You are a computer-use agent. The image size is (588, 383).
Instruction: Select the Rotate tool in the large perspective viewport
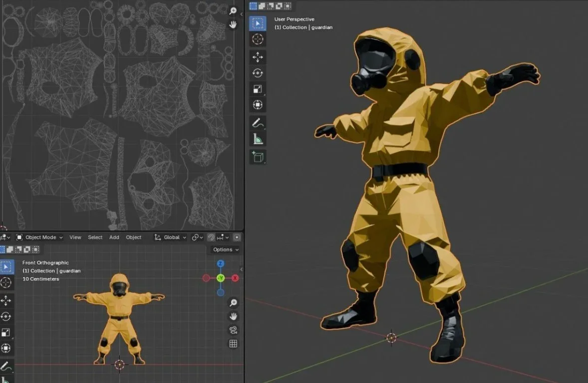coord(258,73)
